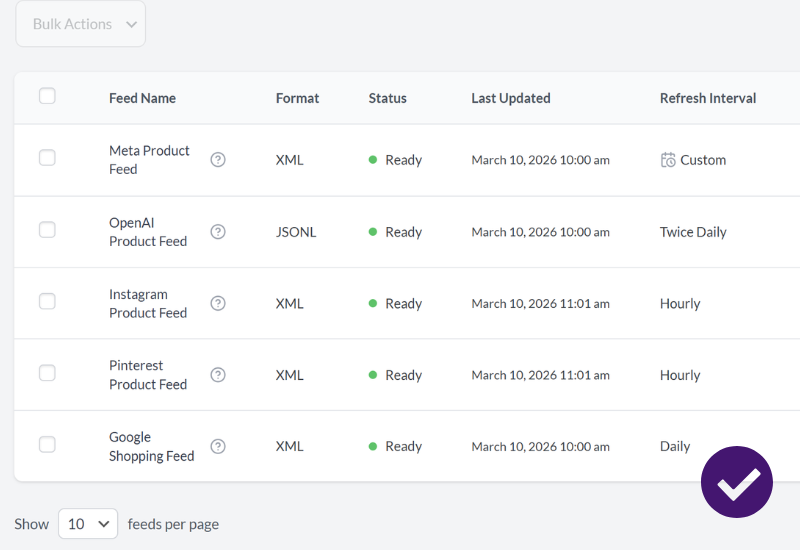This screenshot has height=550, width=800.
Task: Click the JSONL format cell
Action: pos(296,232)
